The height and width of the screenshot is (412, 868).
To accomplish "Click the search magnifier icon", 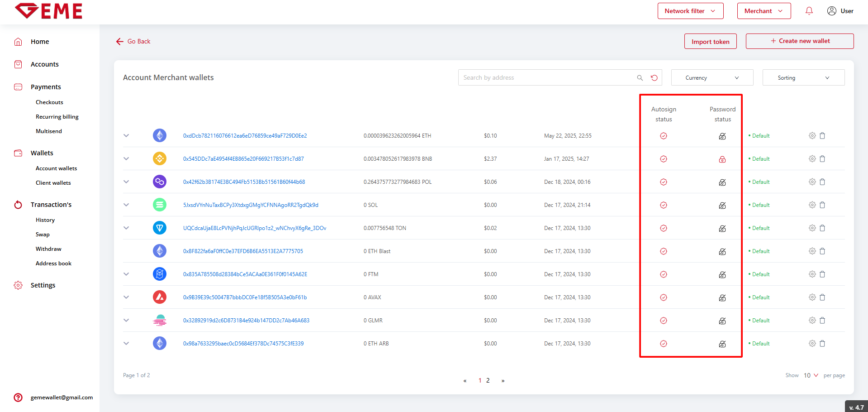I will pyautogui.click(x=640, y=78).
